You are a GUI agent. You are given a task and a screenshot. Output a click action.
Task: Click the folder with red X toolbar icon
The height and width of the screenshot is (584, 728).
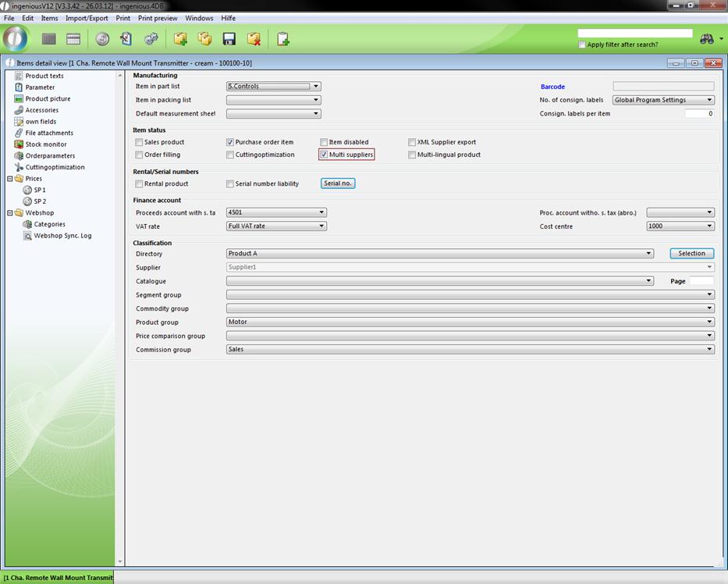[254, 39]
